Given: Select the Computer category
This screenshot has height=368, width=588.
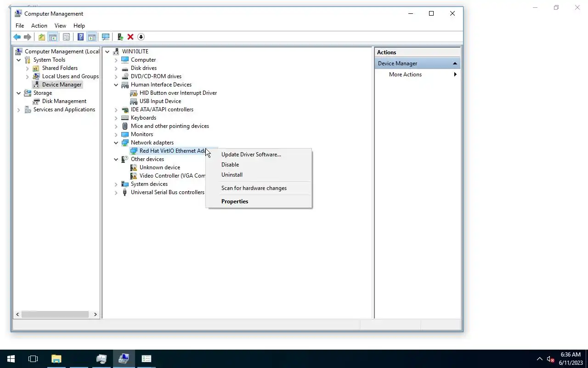Looking at the screenshot, I should pyautogui.click(x=143, y=60).
